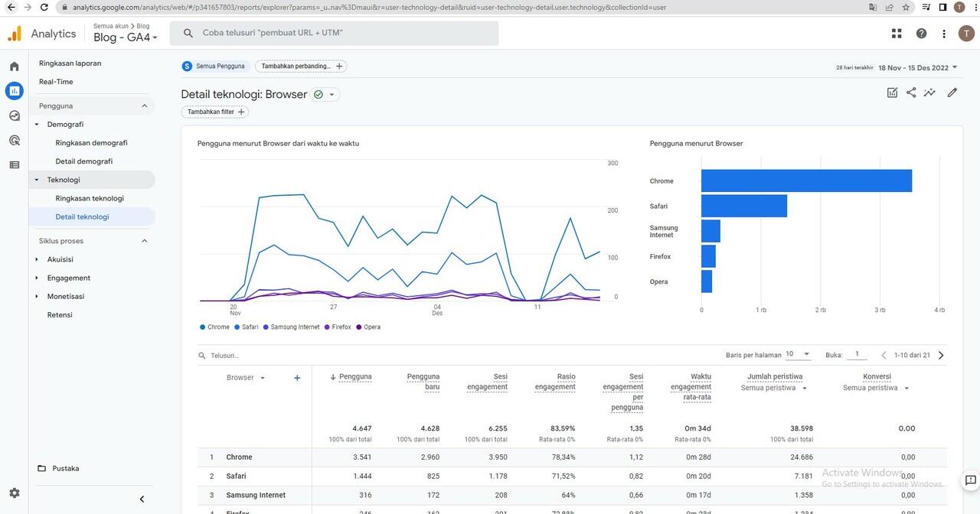Go to previous page of table rows
980x514 pixels.
884,355
